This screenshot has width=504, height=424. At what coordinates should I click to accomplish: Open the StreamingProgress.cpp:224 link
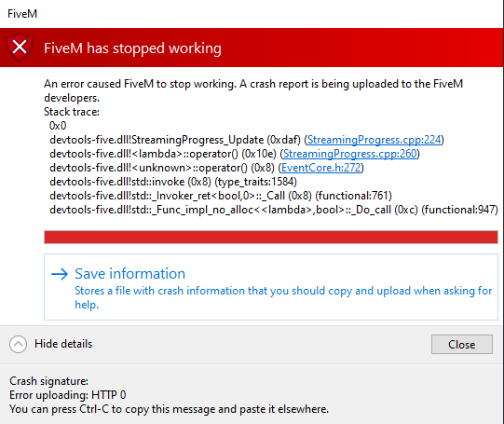(x=374, y=140)
